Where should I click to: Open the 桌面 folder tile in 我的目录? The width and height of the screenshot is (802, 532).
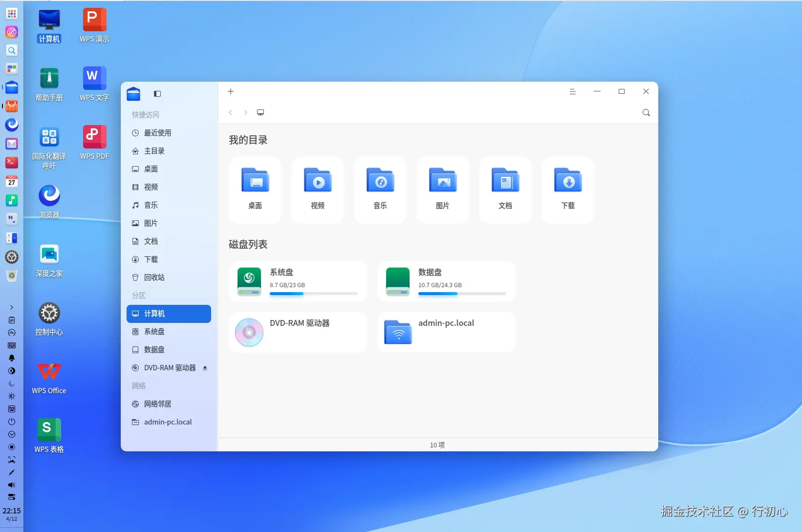coord(255,190)
